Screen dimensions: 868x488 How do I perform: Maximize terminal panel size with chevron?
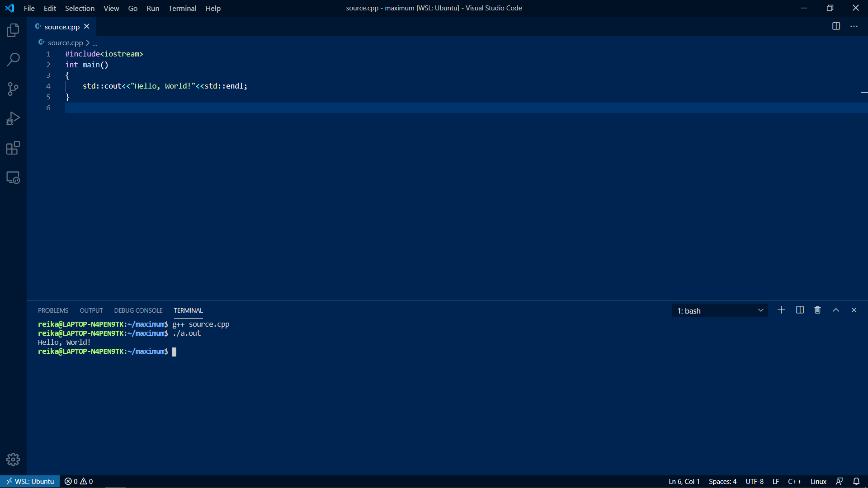836,310
